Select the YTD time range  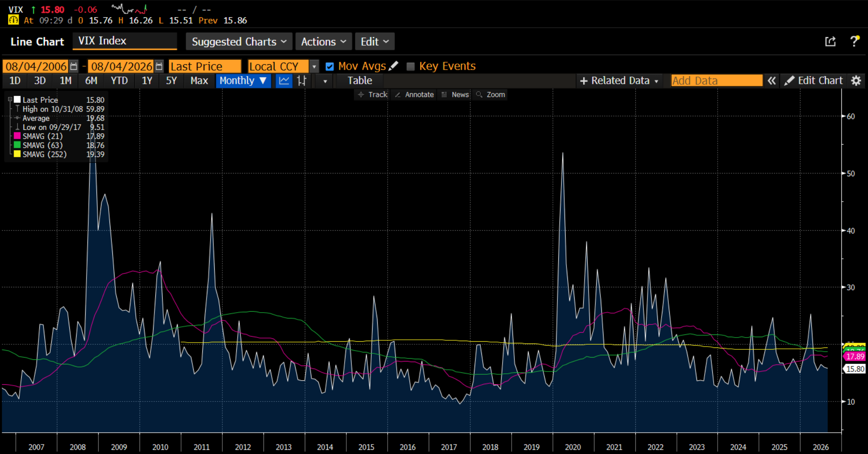point(119,81)
